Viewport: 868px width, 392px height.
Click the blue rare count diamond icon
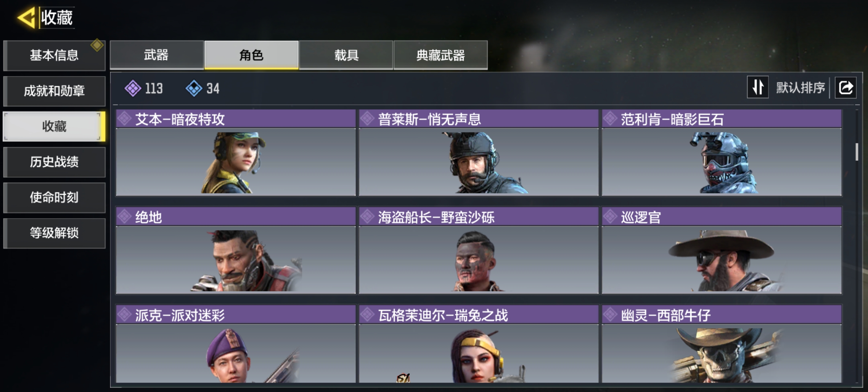pyautogui.click(x=194, y=88)
